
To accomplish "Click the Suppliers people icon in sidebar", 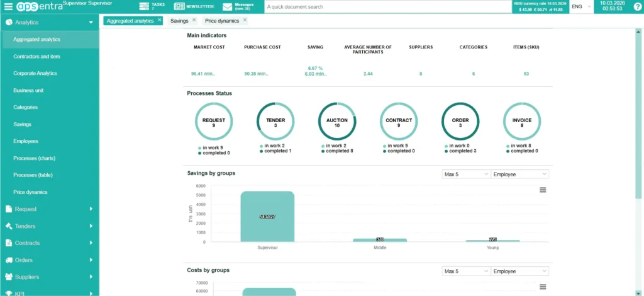I will [9, 276].
